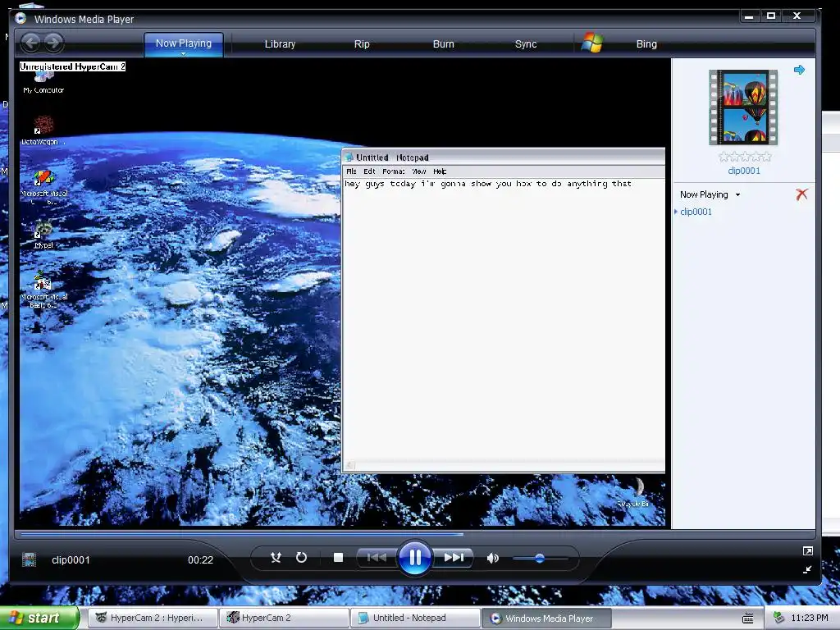Select clip0001 in the playlist
This screenshot has height=630, width=840.
696,212
